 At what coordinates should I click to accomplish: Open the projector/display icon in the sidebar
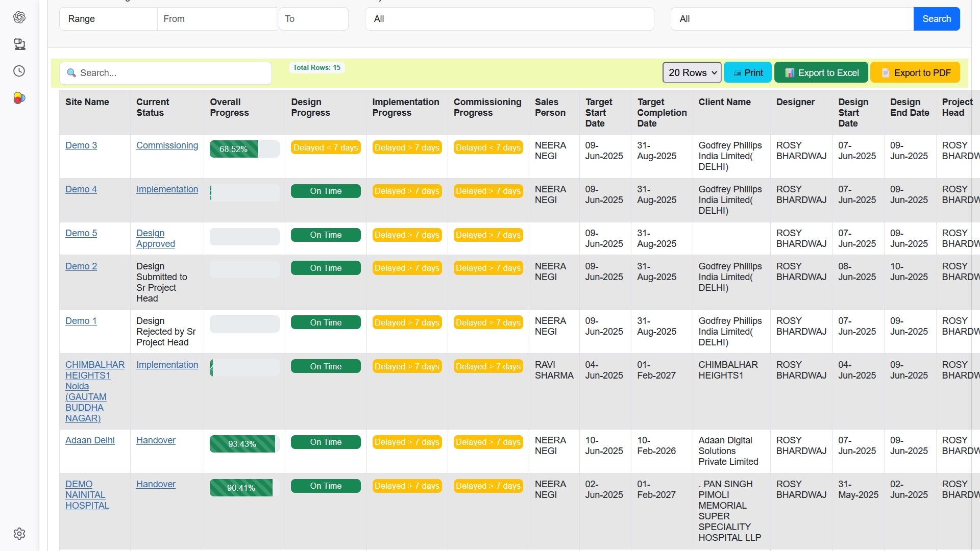point(19,44)
